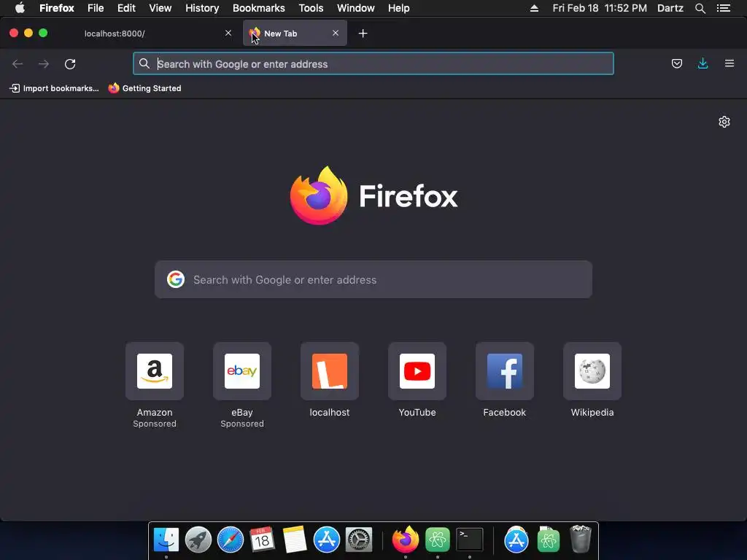Open the Downloads panel arrow icon
Viewport: 747px width, 560px height.
pyautogui.click(x=703, y=63)
